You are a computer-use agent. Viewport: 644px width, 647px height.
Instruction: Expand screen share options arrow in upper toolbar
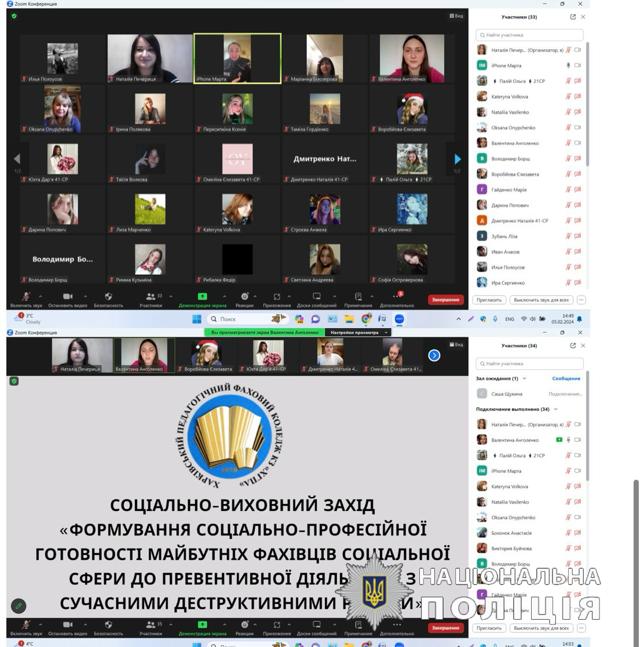[225, 296]
